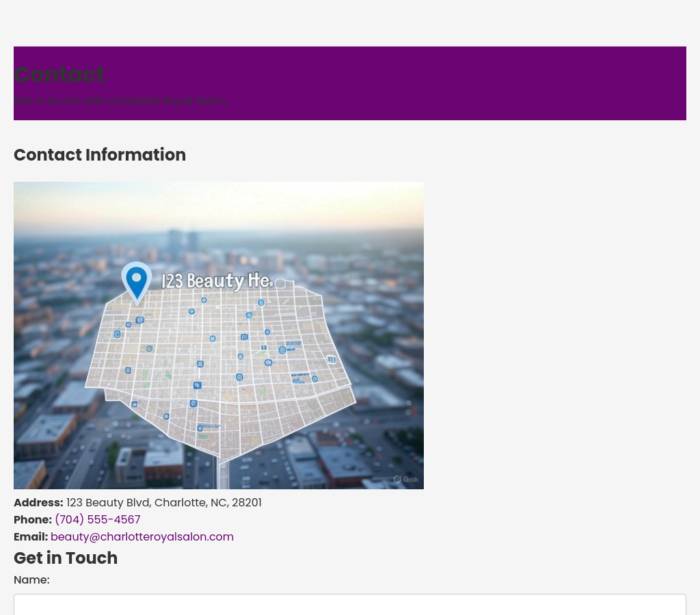Image resolution: width=700 pixels, height=615 pixels.
Task: Click the large blue map pin icon
Action: (137, 279)
